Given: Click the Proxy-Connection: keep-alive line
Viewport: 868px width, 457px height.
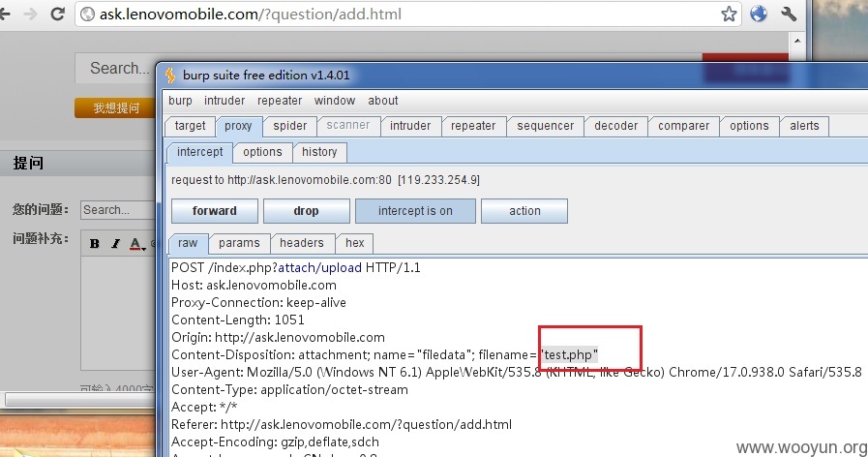Looking at the screenshot, I should (x=258, y=302).
